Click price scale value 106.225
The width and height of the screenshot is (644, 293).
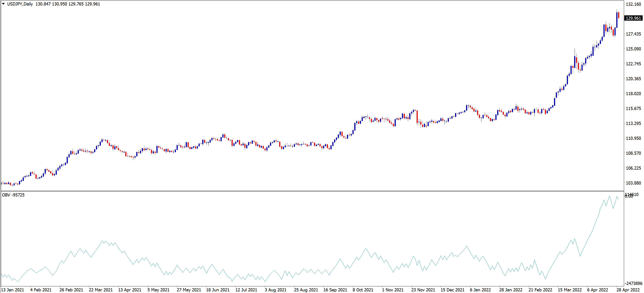[x=633, y=168]
